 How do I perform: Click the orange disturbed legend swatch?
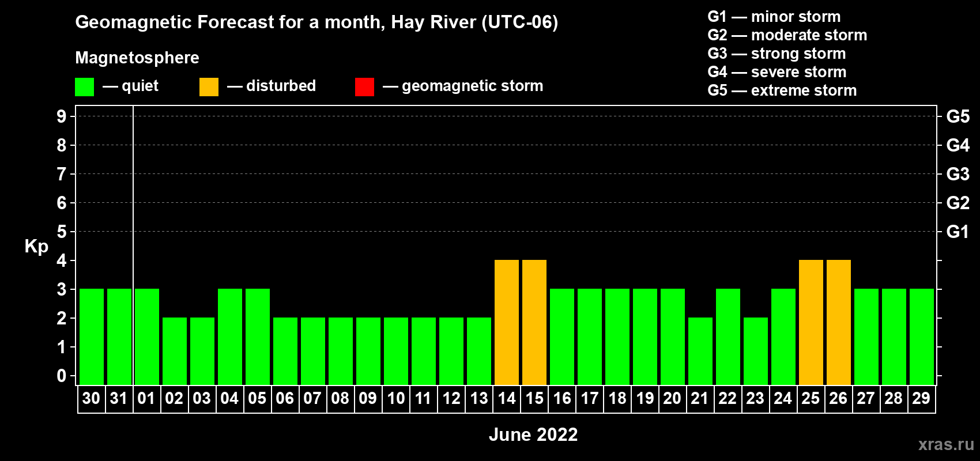tap(209, 87)
